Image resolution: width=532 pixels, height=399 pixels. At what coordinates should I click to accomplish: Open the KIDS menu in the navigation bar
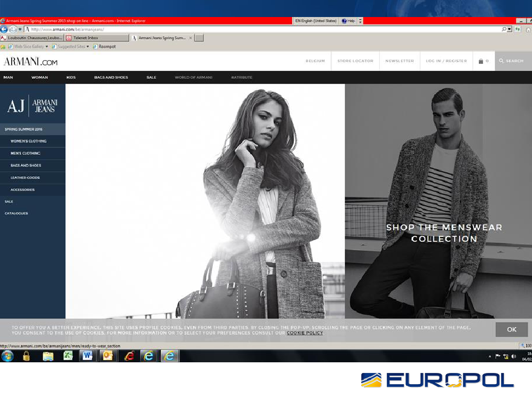(71, 77)
